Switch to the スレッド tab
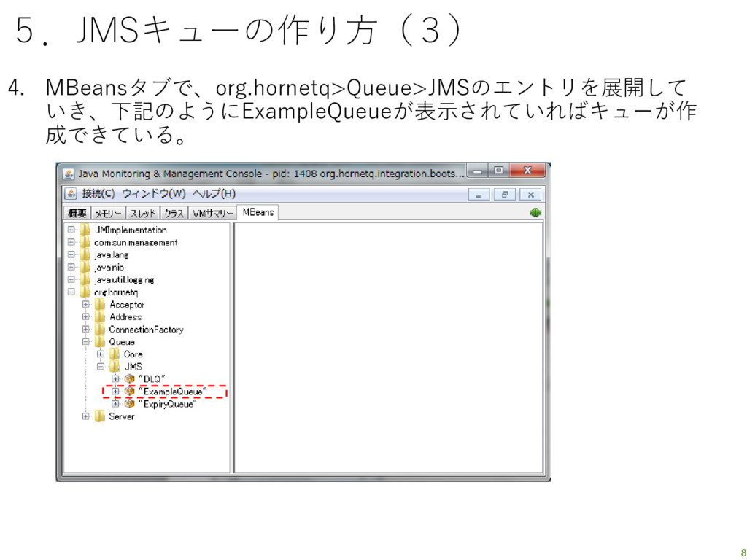 pyautogui.click(x=143, y=213)
